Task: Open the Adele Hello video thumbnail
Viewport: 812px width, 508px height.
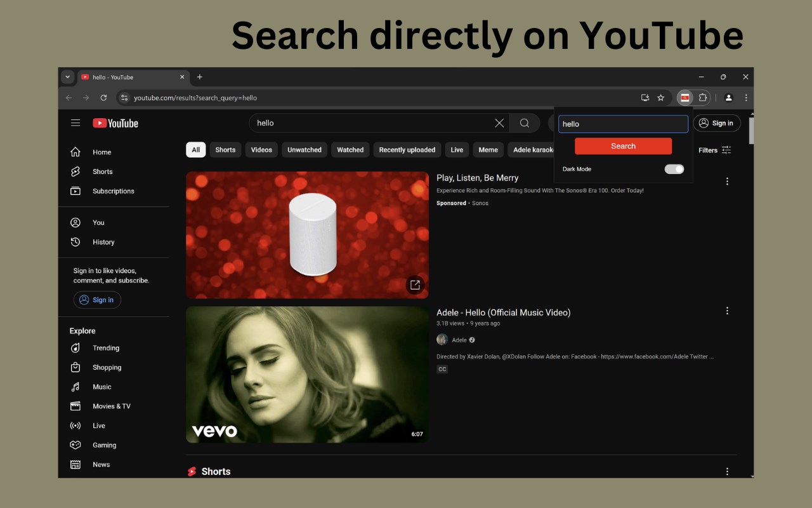Action: click(x=307, y=375)
